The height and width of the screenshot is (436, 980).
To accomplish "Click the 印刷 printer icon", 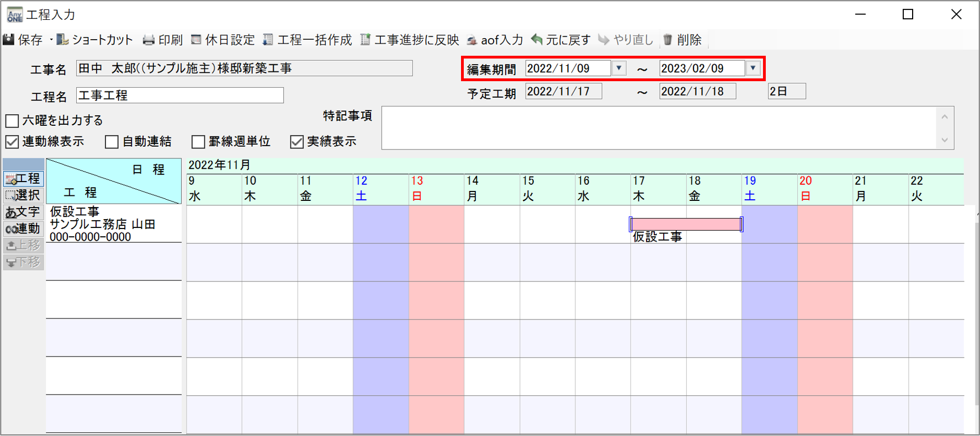I will [149, 40].
